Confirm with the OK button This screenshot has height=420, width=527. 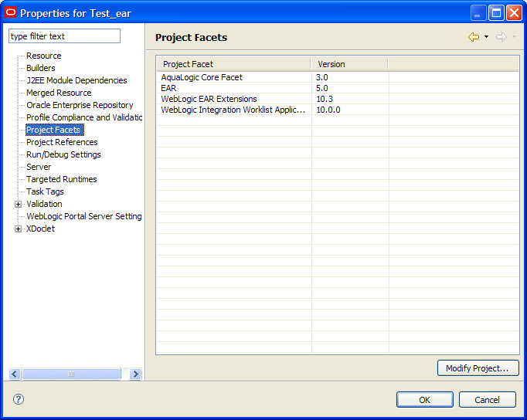pyautogui.click(x=424, y=400)
